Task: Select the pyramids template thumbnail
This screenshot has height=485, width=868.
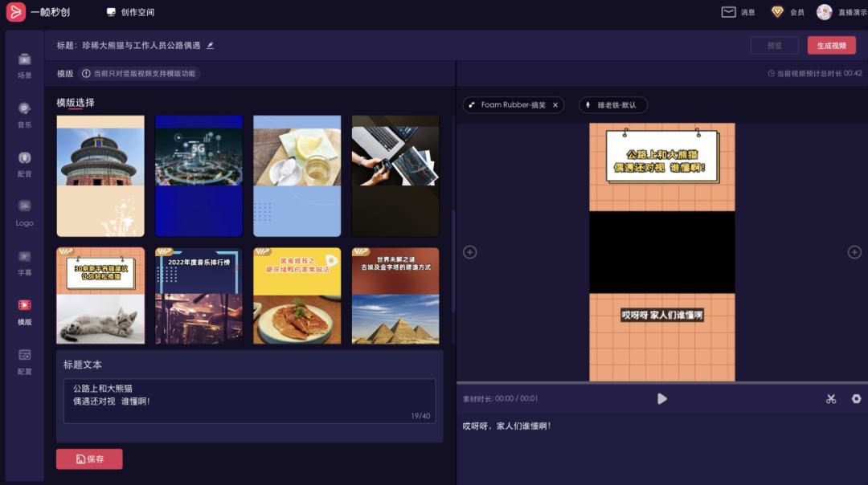Action: (x=395, y=295)
